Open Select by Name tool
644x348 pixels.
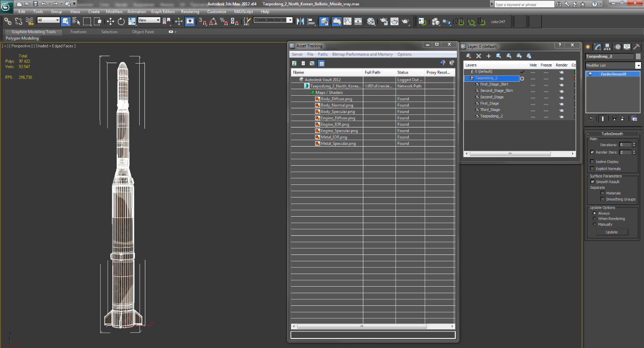point(76,21)
